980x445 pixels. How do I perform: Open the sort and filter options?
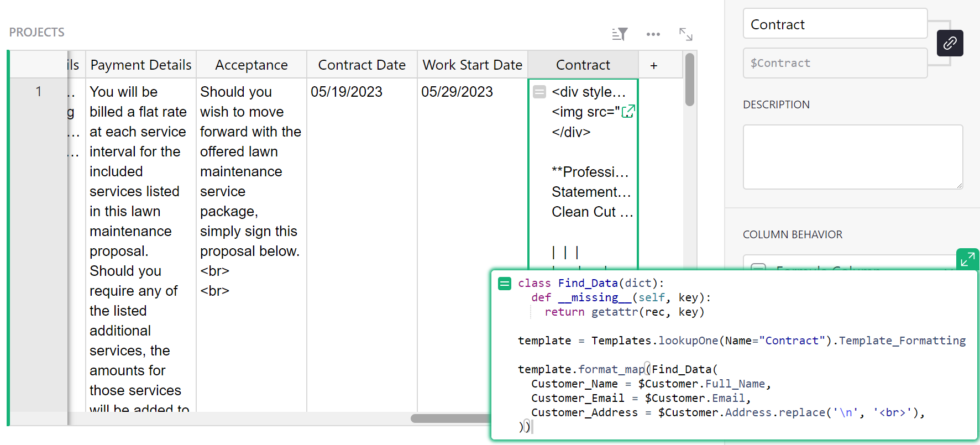[620, 34]
